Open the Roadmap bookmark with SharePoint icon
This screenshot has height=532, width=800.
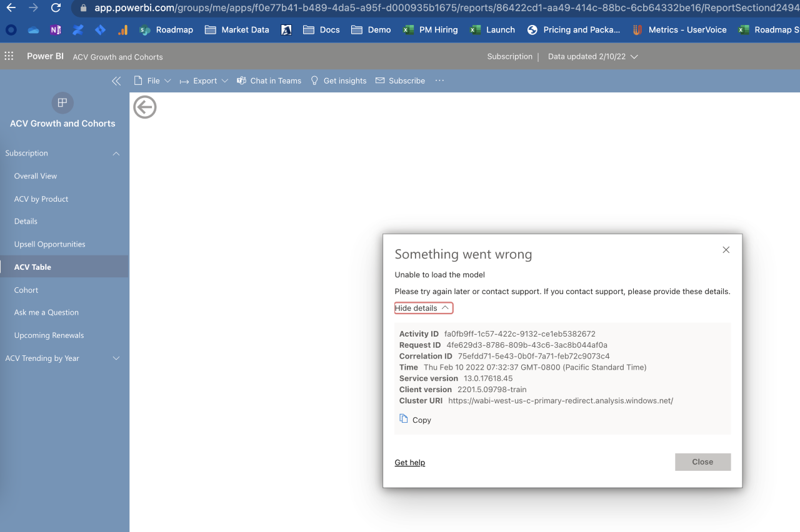pos(166,30)
